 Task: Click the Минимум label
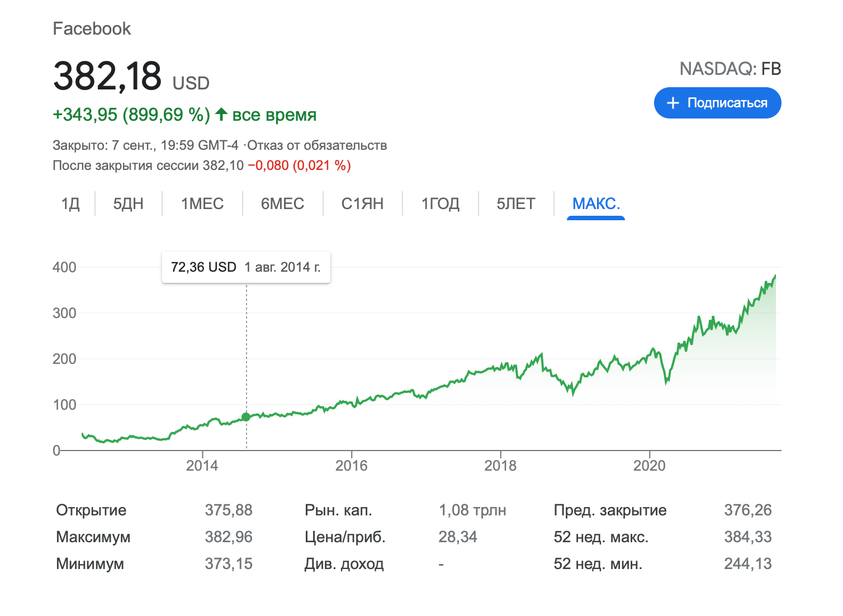[90, 563]
